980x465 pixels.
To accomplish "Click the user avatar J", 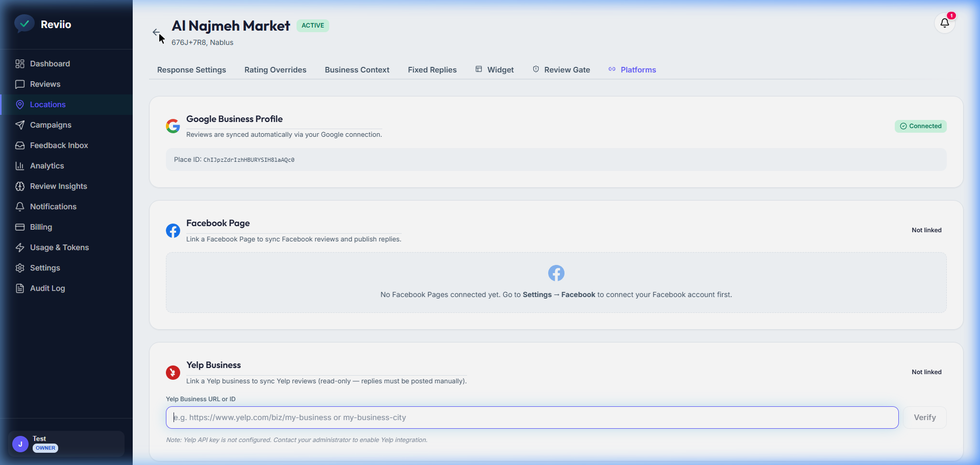I will [x=20, y=444].
